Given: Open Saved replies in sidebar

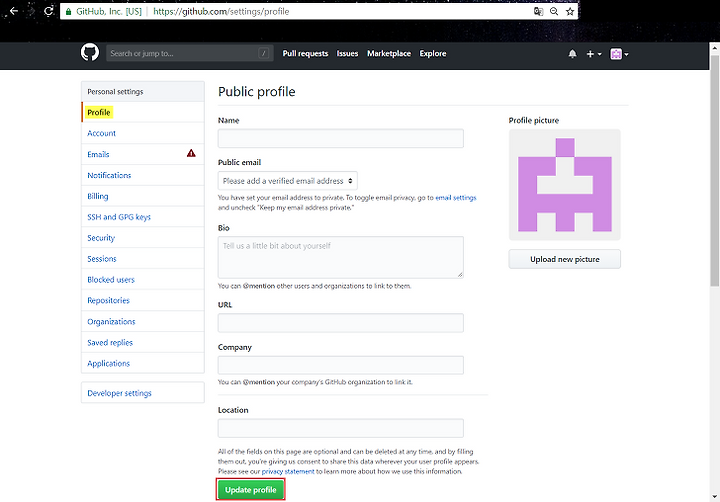Looking at the screenshot, I should pos(143,343).
